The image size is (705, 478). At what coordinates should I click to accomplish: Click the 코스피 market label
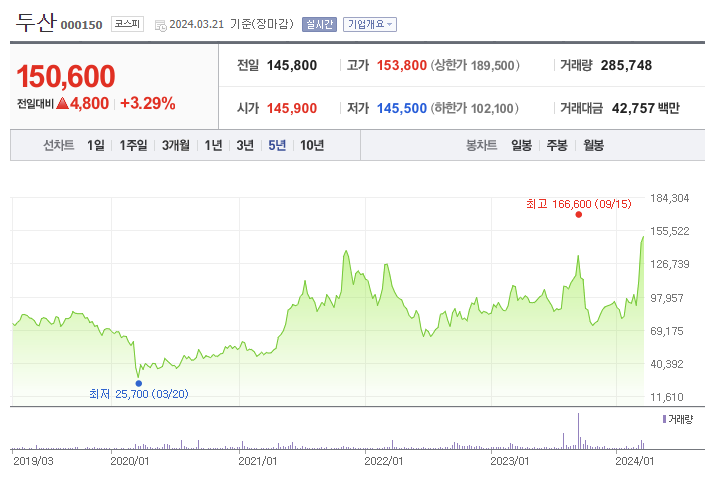(x=127, y=24)
